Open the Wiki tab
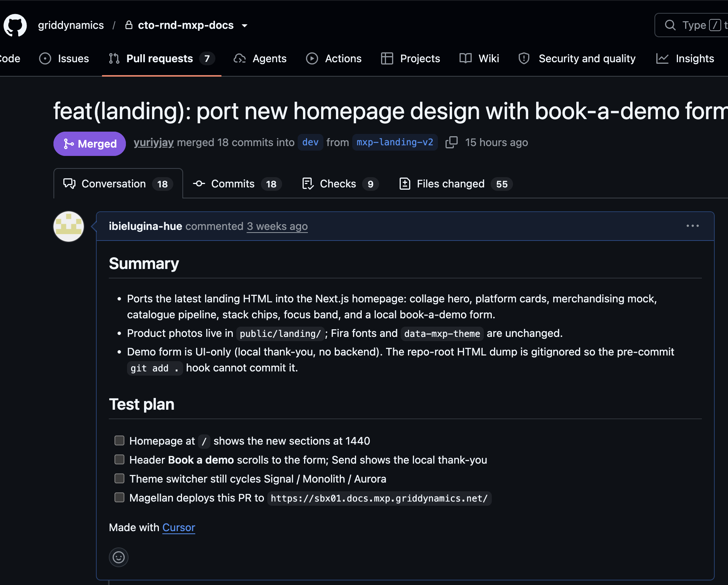The height and width of the screenshot is (585, 728). click(x=479, y=58)
